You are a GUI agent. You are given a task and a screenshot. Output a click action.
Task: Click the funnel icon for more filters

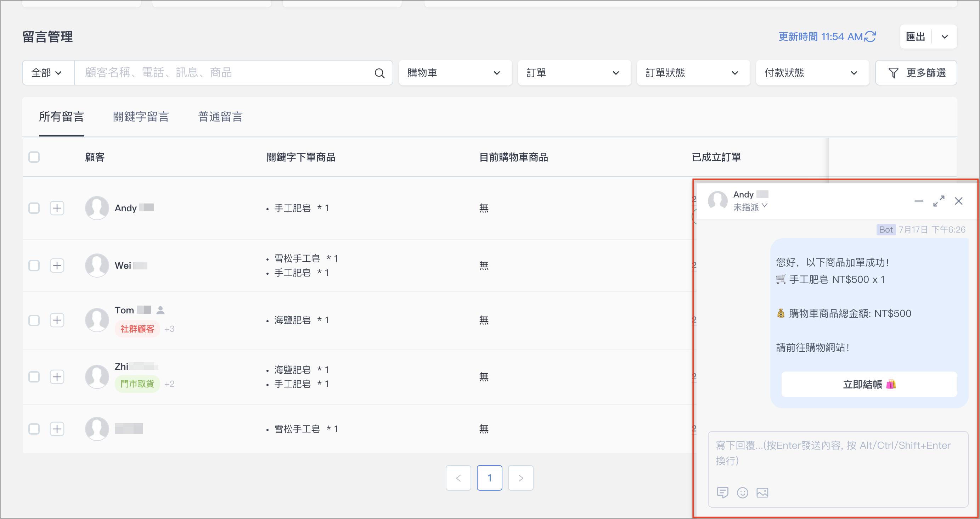893,73
